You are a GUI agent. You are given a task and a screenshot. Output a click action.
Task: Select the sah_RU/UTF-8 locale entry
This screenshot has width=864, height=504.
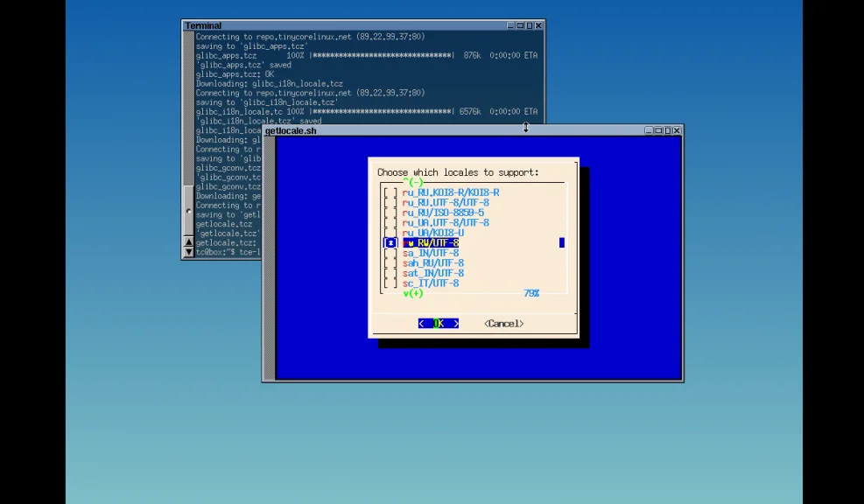pyautogui.click(x=390, y=263)
